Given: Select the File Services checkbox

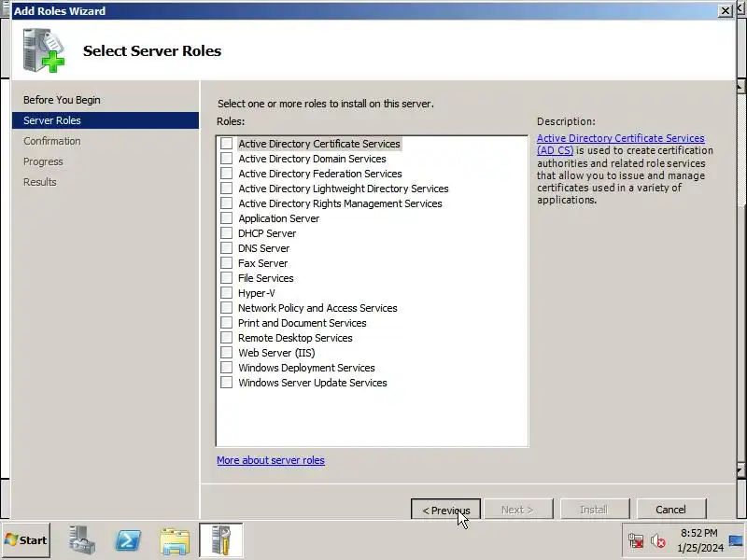Looking at the screenshot, I should (x=226, y=277).
